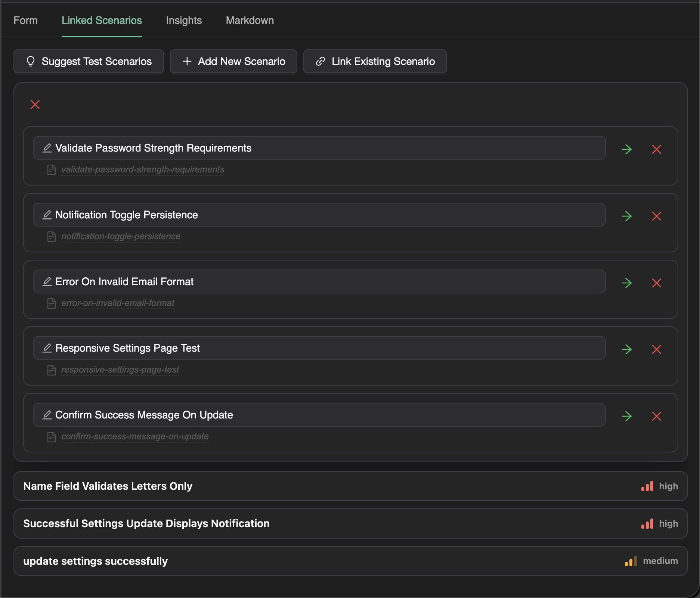The image size is (700, 598).
Task: Click file icon beside responsive-settings-page-test
Action: [x=52, y=370]
